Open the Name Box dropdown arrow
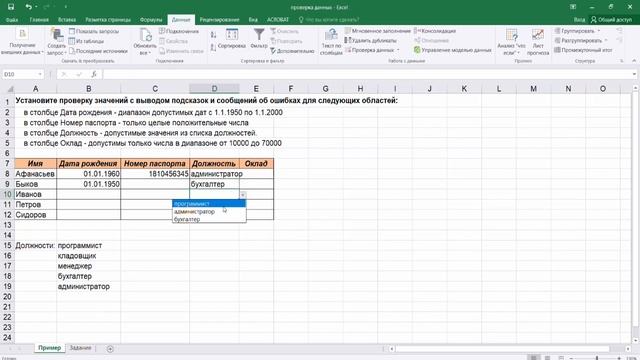640x360 pixels. (x=40, y=74)
